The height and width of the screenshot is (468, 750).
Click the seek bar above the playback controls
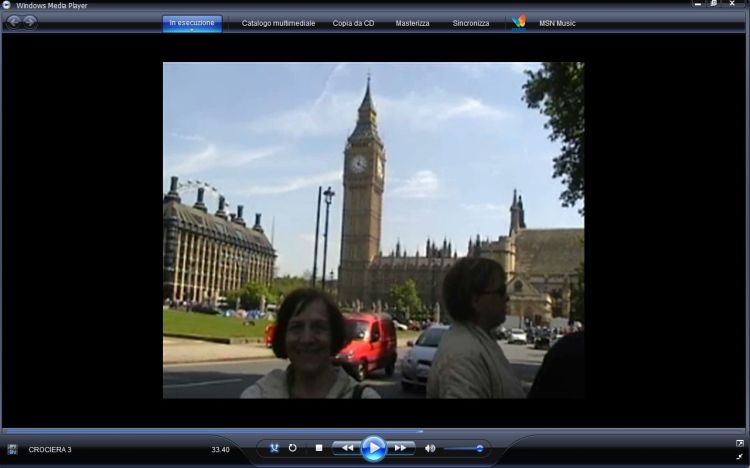point(375,431)
